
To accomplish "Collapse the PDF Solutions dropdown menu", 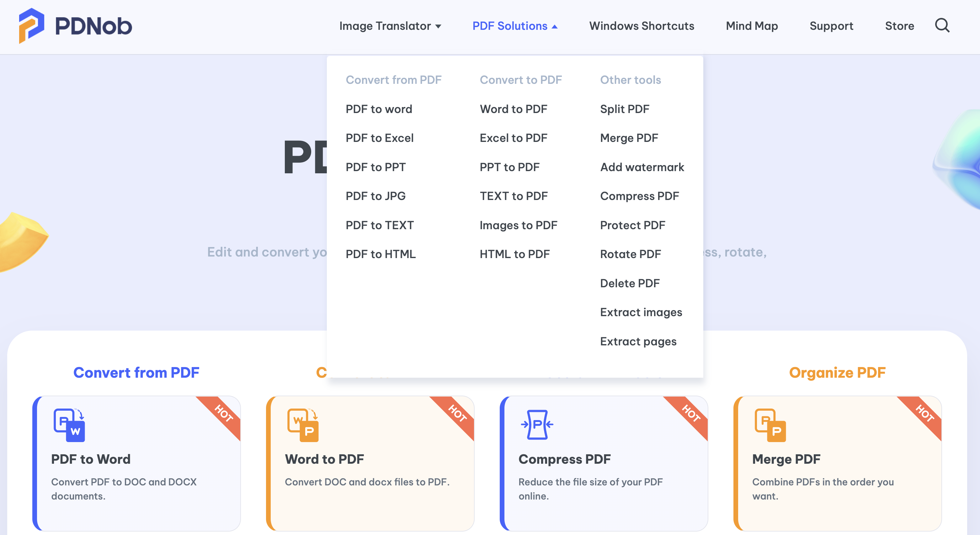I will point(515,26).
